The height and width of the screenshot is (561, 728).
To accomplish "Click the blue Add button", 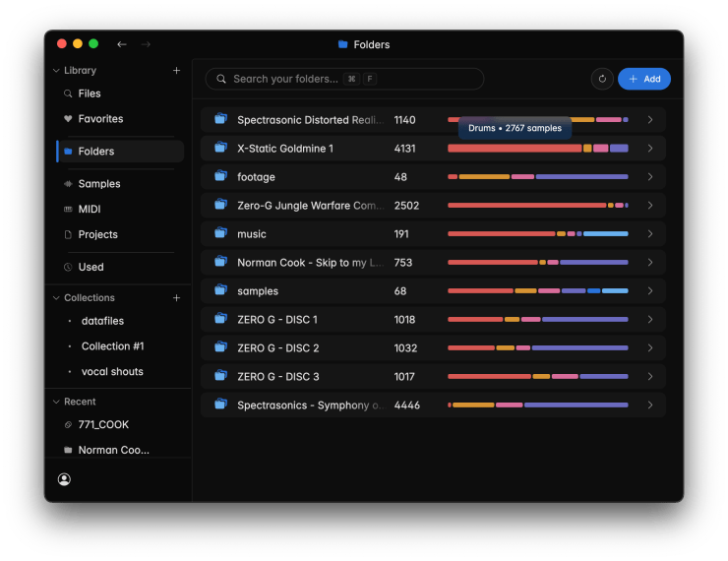I will point(644,79).
